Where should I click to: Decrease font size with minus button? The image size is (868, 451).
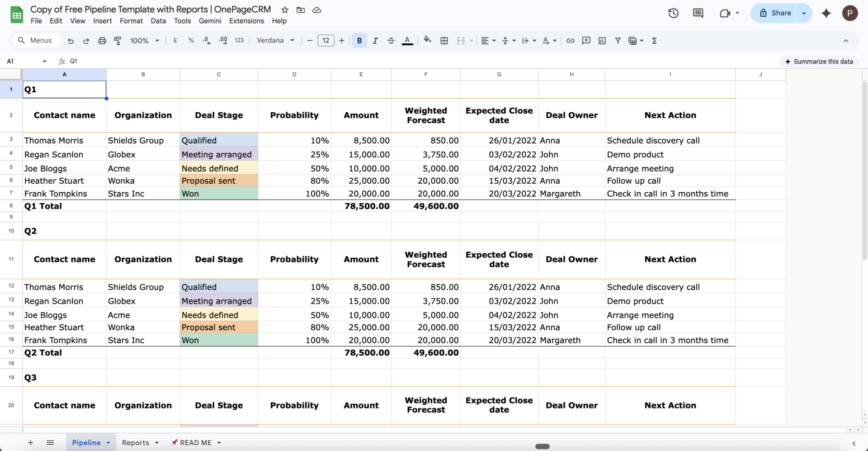pyautogui.click(x=310, y=41)
